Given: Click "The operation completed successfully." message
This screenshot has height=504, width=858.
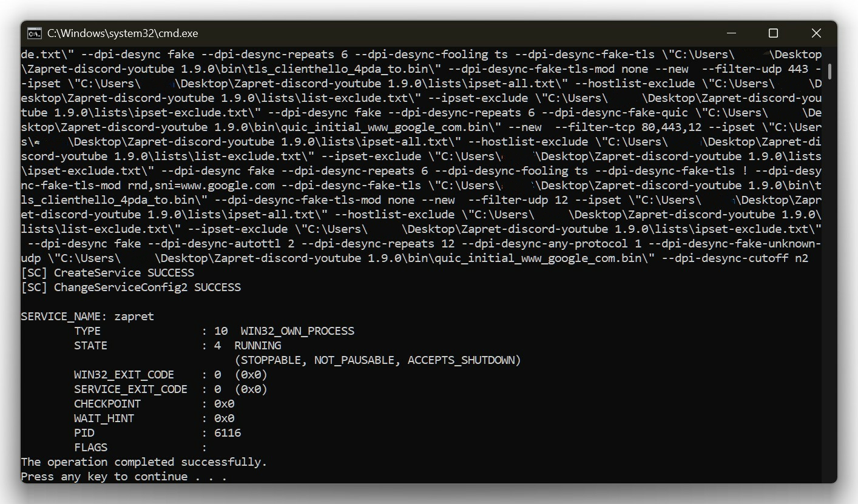Looking at the screenshot, I should coord(144,462).
